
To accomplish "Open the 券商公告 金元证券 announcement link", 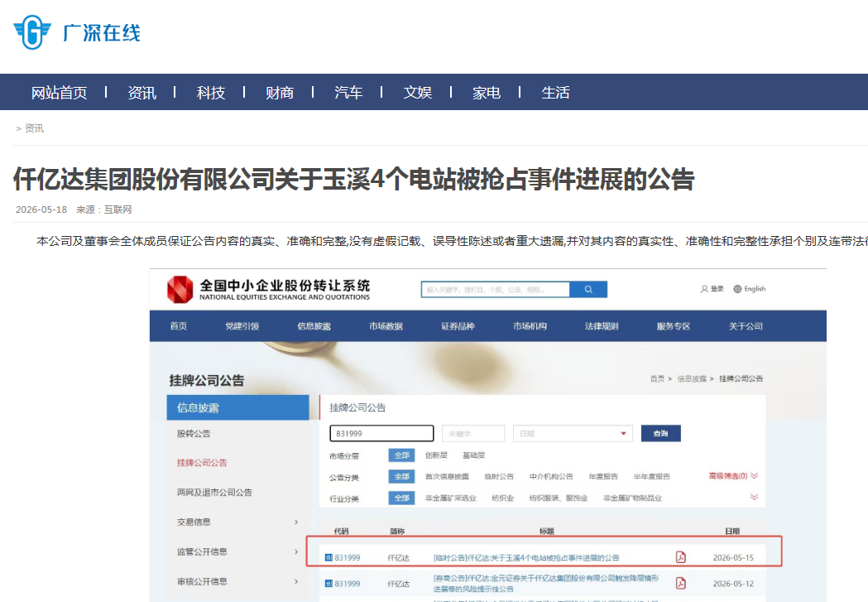I will 546,583.
